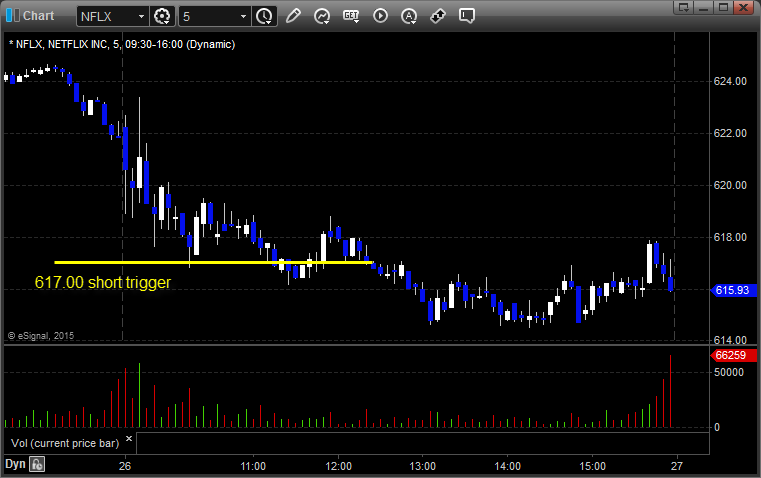This screenshot has width=761, height=478.
Task: Click the play replay button
Action: pos(380,16)
